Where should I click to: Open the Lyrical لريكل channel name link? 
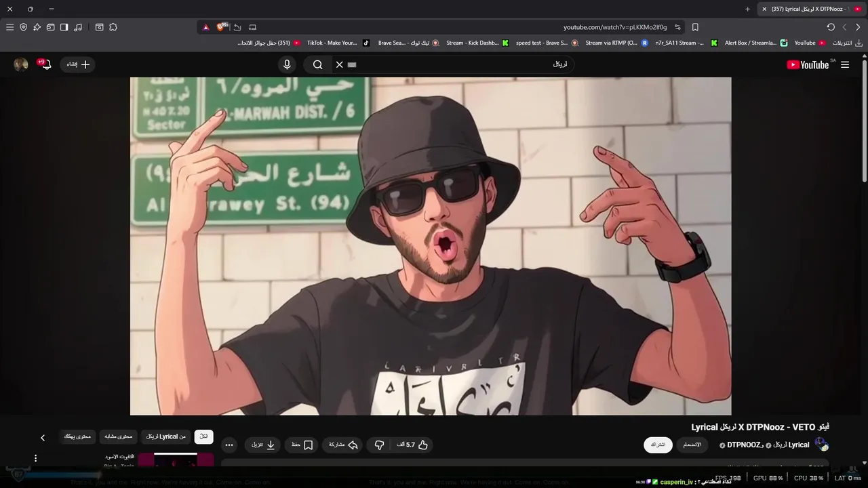pyautogui.click(x=791, y=445)
